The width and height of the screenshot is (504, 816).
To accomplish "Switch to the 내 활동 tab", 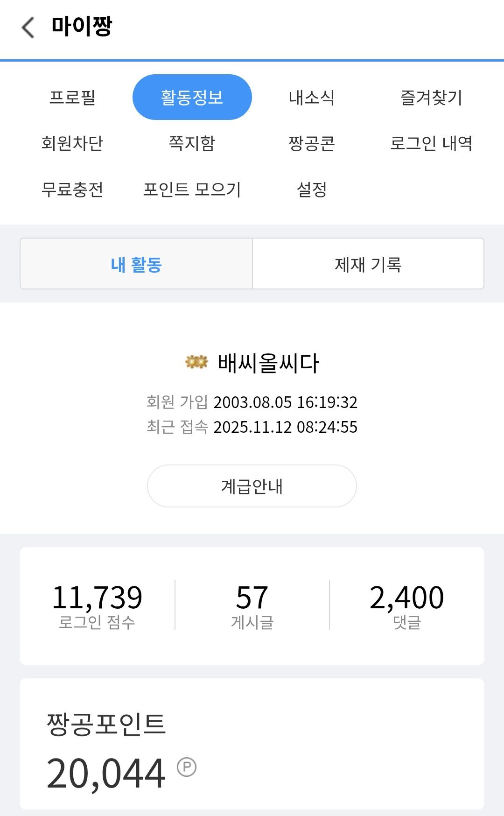I will [x=136, y=264].
